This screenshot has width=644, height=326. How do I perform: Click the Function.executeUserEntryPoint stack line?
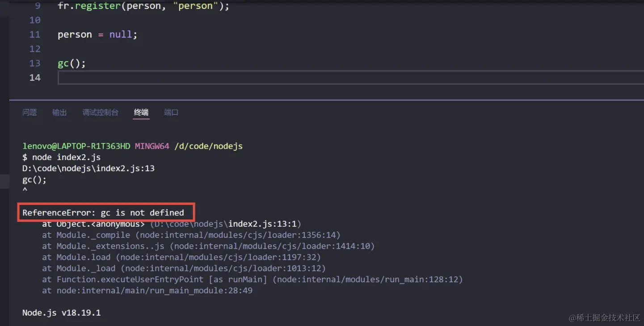[x=253, y=279]
